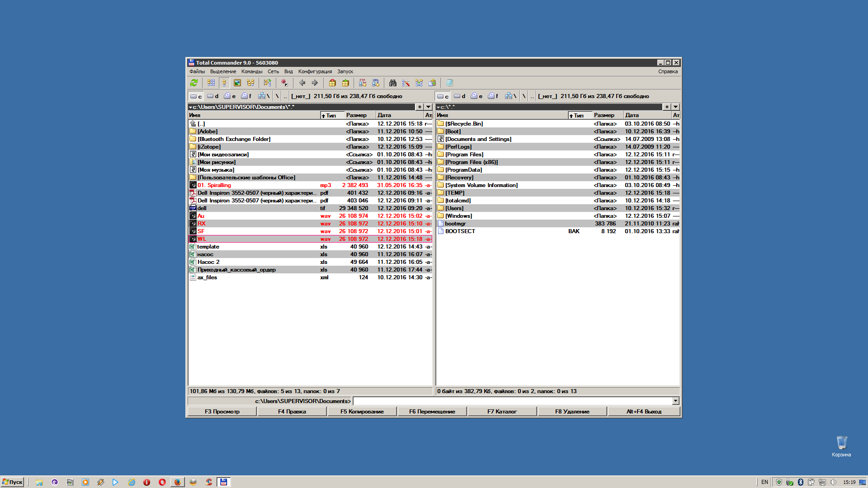Sort left panel by Размер column
The image size is (868, 488).
tap(360, 115)
